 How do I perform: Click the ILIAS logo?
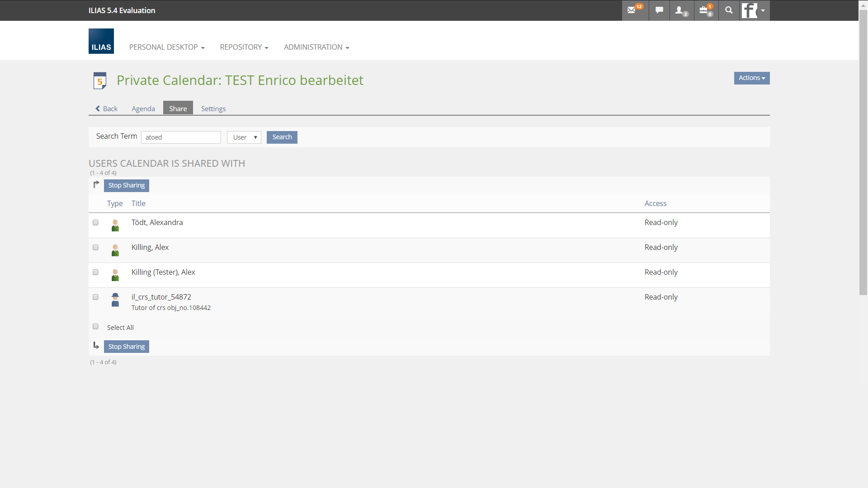[101, 41]
